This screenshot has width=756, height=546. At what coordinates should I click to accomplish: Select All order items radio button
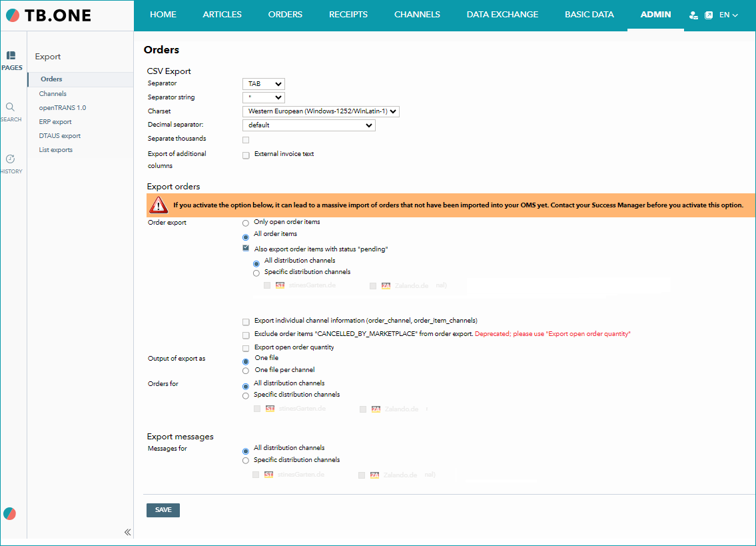click(x=246, y=237)
